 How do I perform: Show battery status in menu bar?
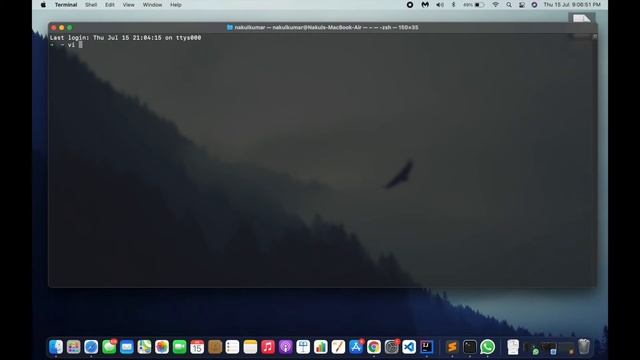click(x=474, y=5)
